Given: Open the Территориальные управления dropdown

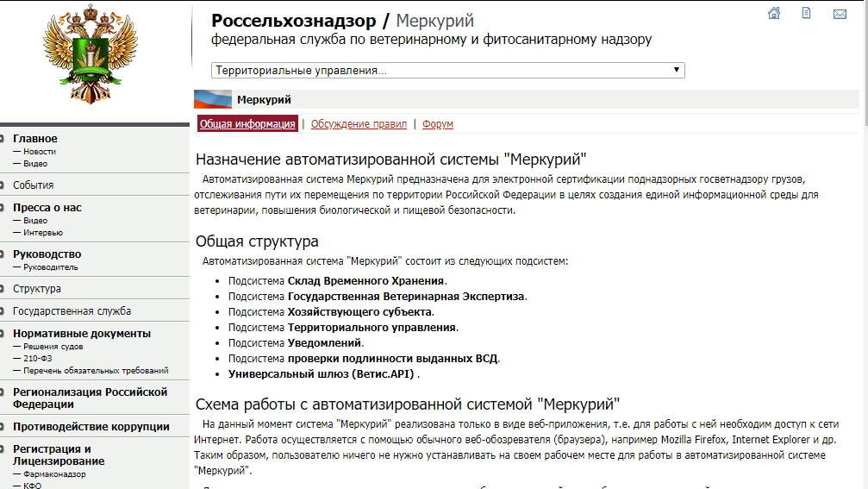Looking at the screenshot, I should [448, 71].
